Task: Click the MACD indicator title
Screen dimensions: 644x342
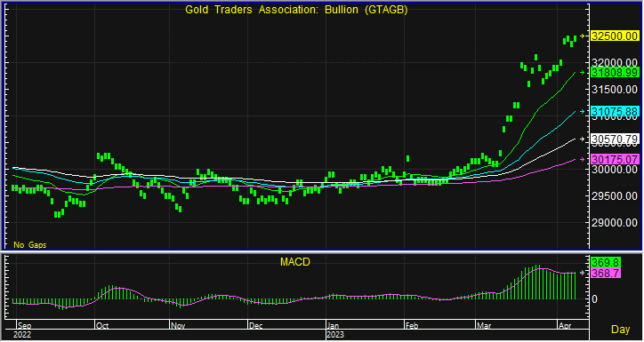Action: click(x=295, y=262)
